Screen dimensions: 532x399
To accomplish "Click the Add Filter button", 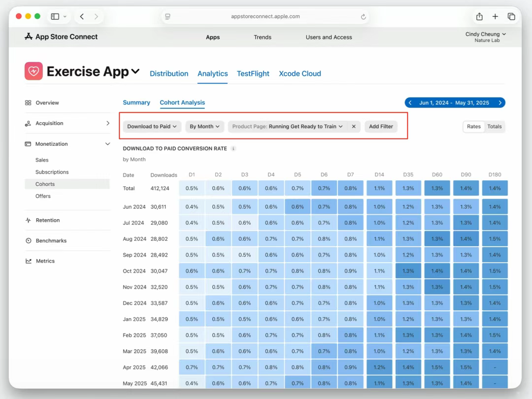I will [381, 127].
